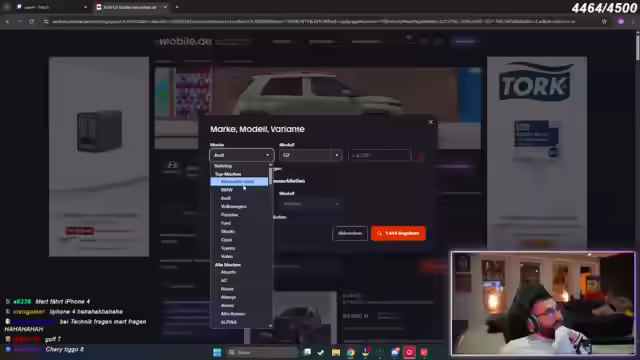Screen dimensions: 640x360
Task: Expand the second Modell dropdown under ausschließen
Action: [310, 204]
